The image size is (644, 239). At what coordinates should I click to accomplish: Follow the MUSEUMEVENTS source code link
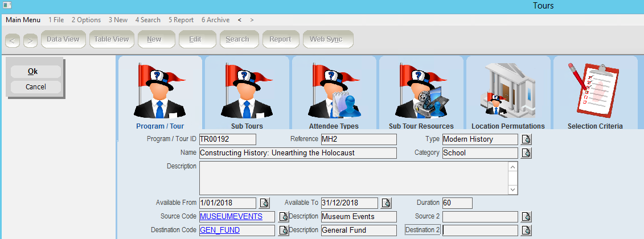[231, 217]
